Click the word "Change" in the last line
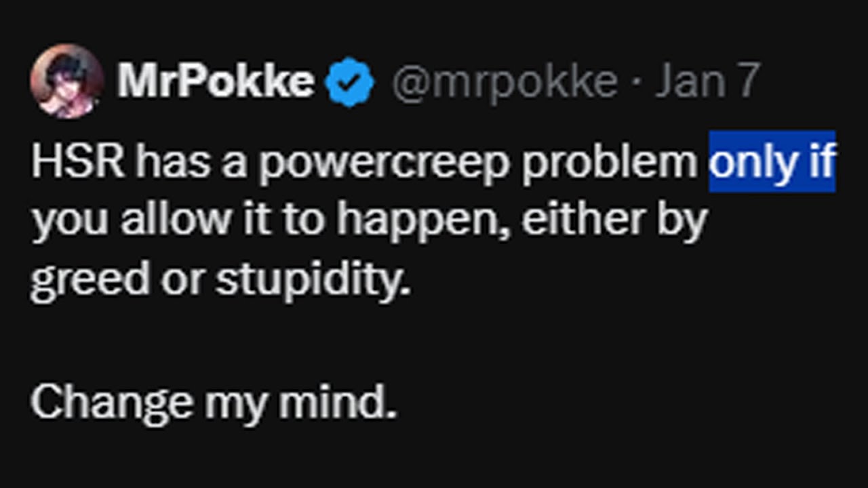The image size is (868, 488). (112, 403)
